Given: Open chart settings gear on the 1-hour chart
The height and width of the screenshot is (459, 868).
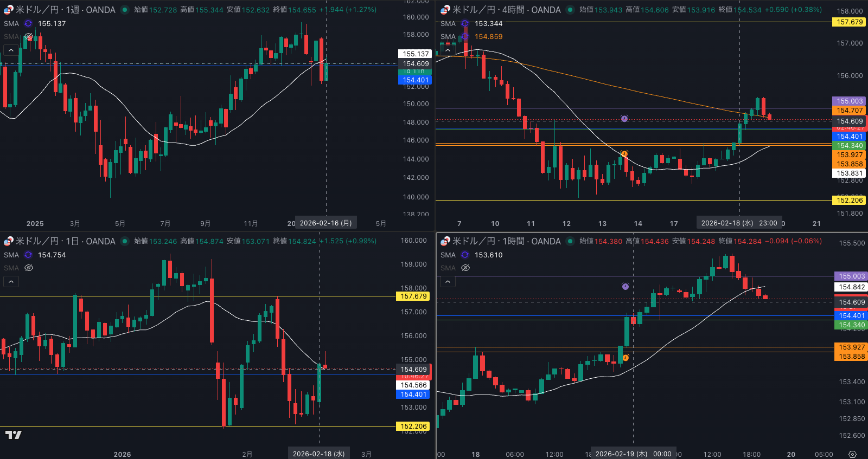Looking at the screenshot, I should click(852, 454).
